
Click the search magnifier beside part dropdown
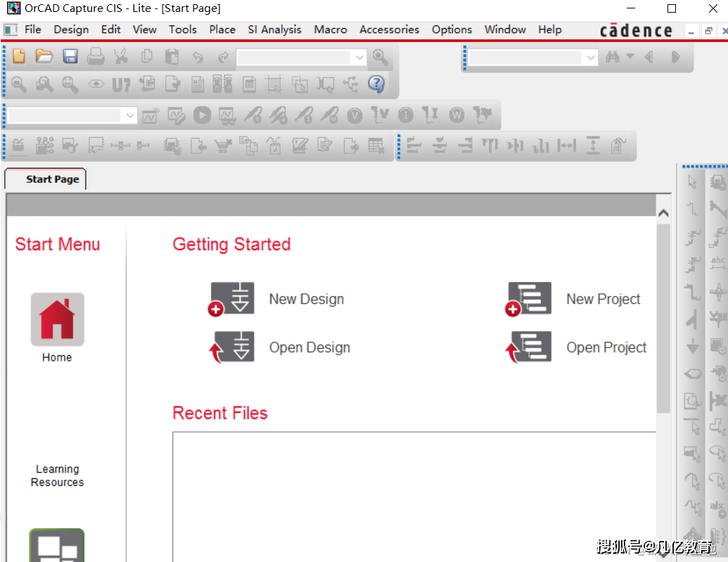381,57
